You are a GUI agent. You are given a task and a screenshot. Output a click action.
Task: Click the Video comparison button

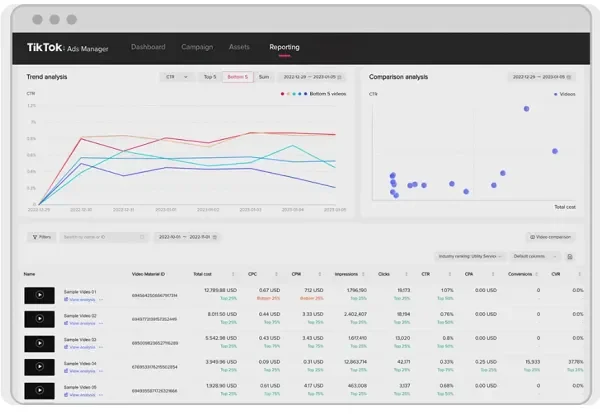tap(550, 237)
